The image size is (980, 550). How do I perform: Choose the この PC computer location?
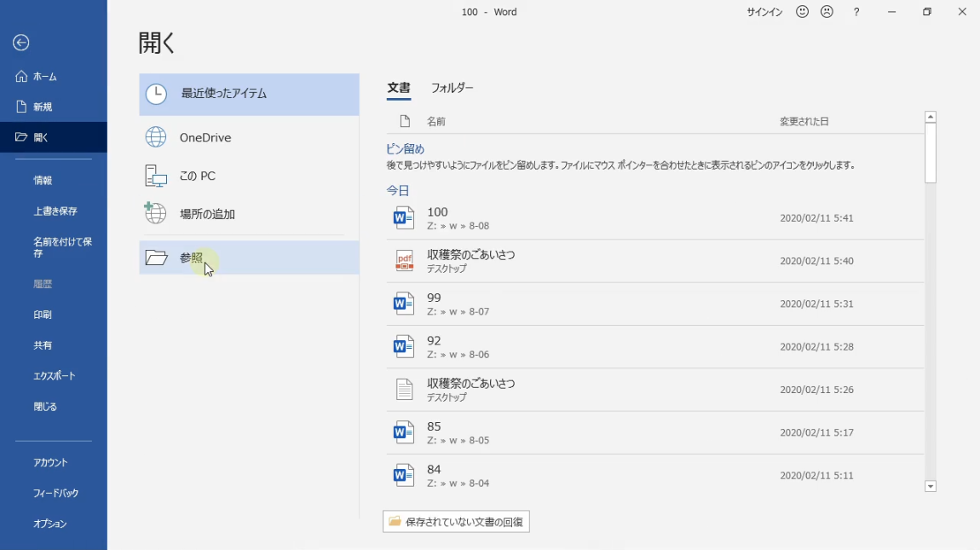point(197,176)
